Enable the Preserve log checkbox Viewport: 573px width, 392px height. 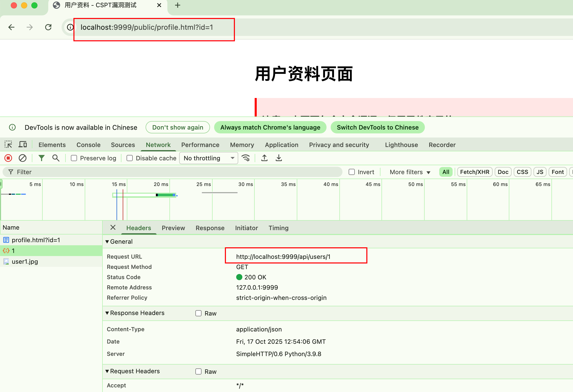(74, 158)
